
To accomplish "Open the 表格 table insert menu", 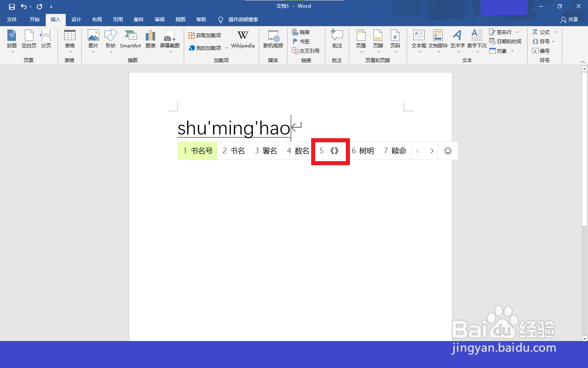I will pos(70,41).
